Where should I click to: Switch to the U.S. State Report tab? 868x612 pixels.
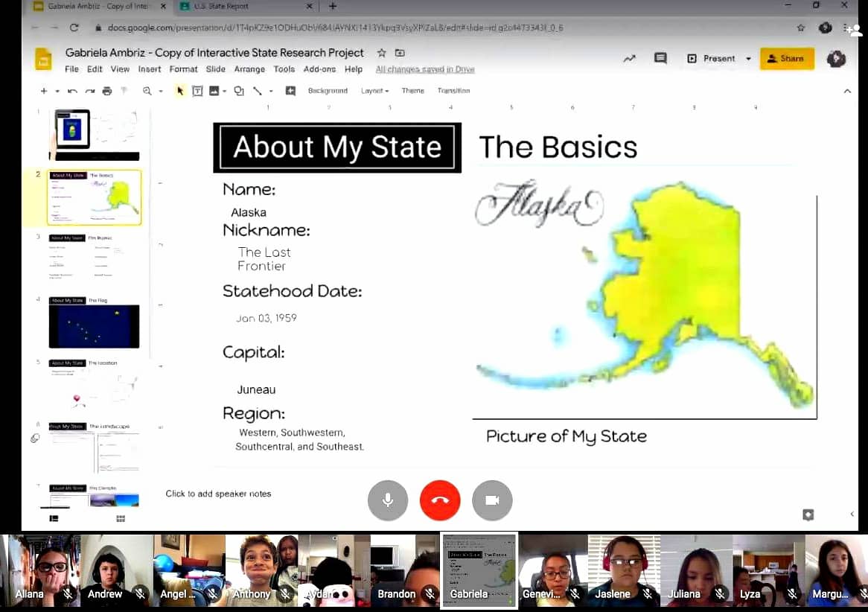tap(246, 7)
